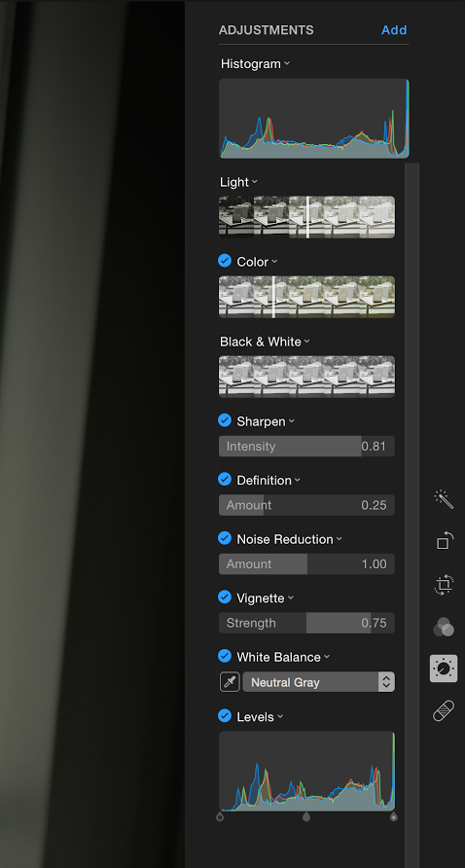Click the Levels black point handle
Screen dimensions: 465x868
coord(220,816)
